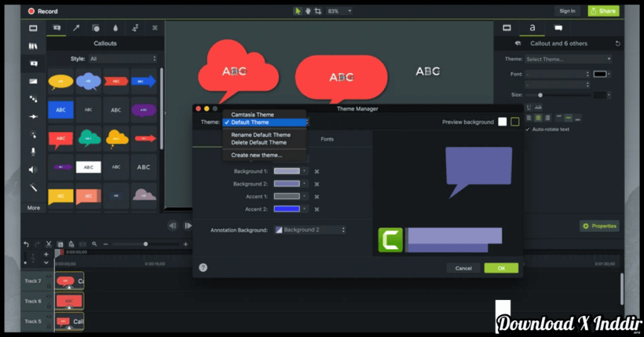Open the Animations arrow sidebar icon
The width and height of the screenshot is (644, 337).
[x=33, y=116]
